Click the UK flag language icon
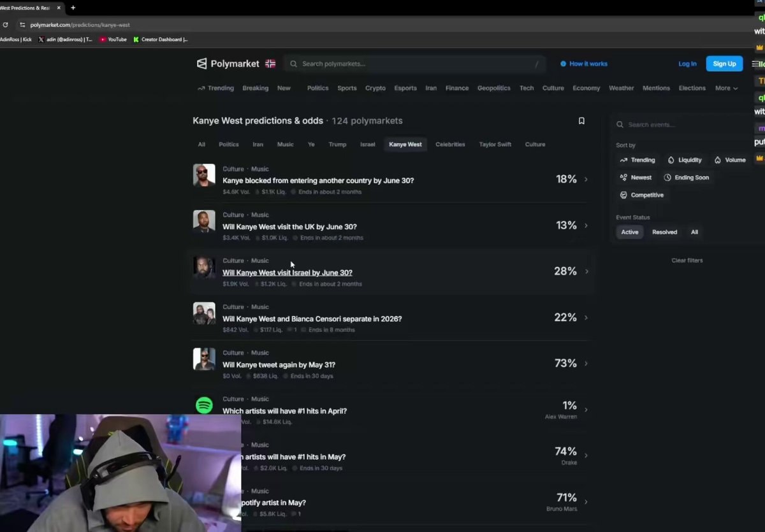 [x=270, y=64]
